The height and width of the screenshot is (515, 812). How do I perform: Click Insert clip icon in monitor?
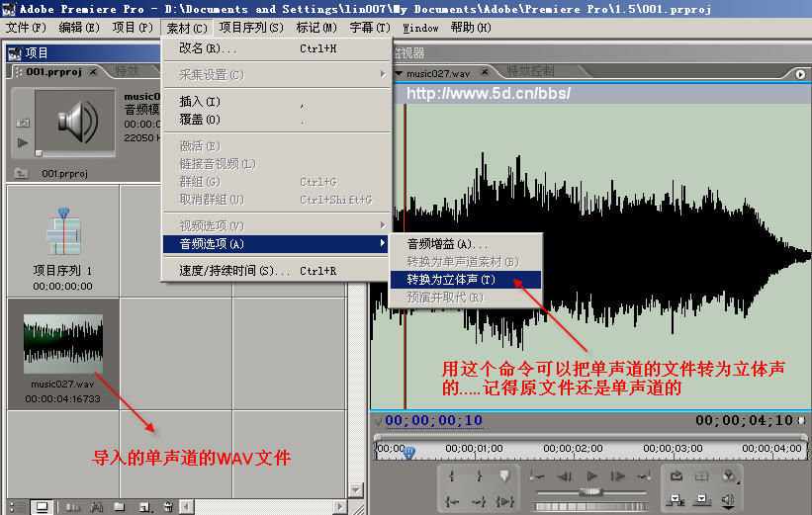coord(676,500)
